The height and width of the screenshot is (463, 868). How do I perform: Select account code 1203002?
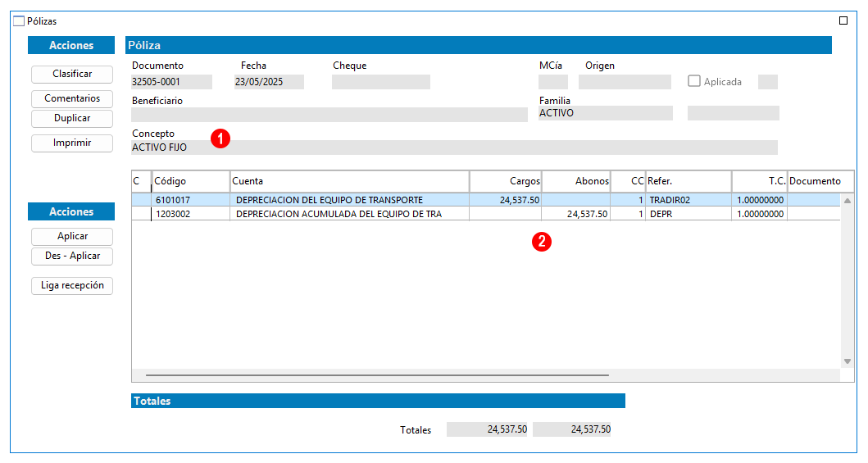191,214
